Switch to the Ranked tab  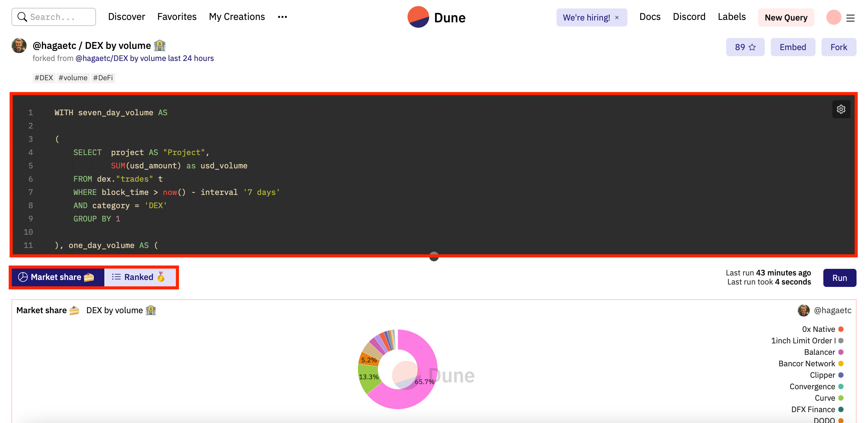[139, 277]
